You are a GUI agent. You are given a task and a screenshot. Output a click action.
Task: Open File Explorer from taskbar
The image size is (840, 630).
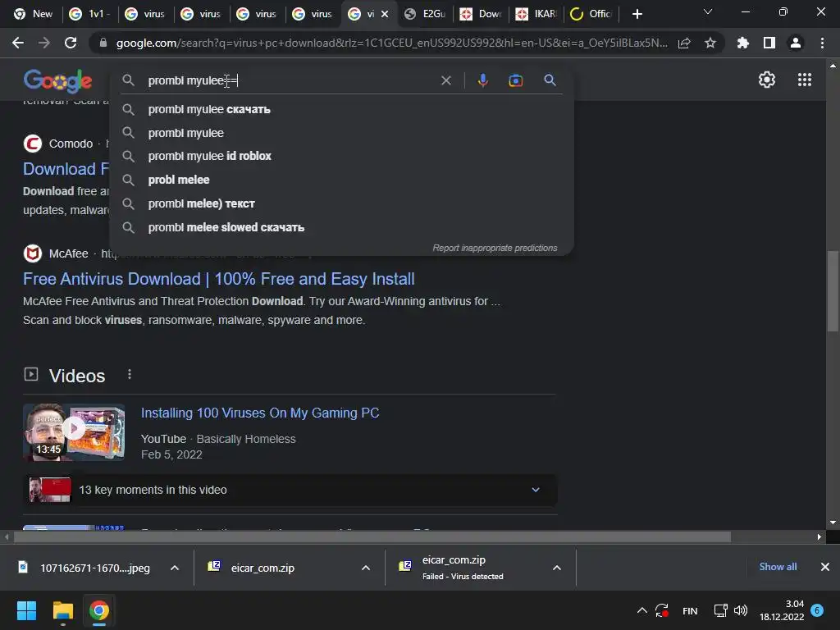(x=62, y=610)
